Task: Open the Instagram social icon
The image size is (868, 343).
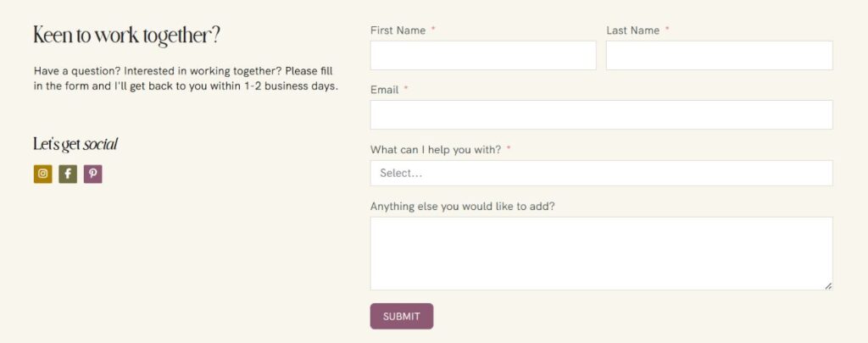Action: pyautogui.click(x=42, y=174)
